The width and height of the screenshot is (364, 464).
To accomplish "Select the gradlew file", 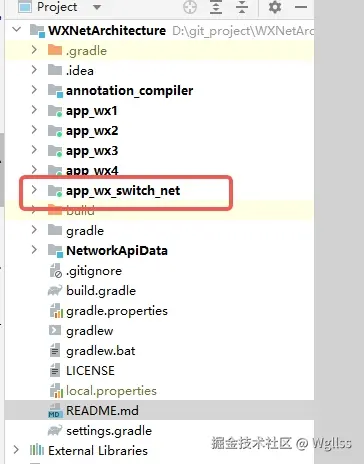I will [x=90, y=331].
